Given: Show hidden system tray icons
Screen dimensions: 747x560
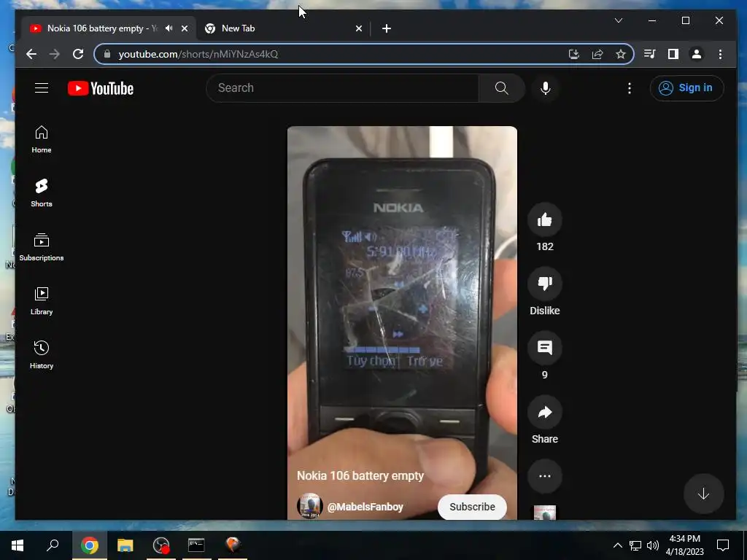Looking at the screenshot, I should coord(617,545).
